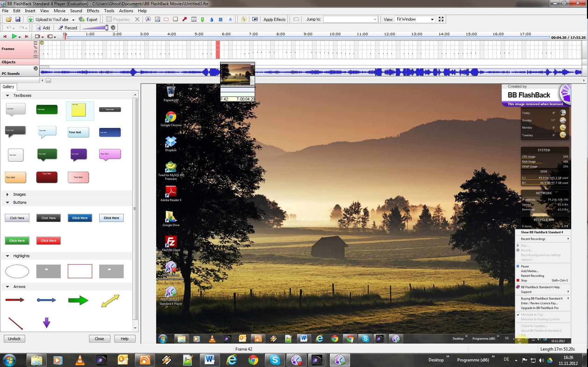Screen dimensions: 588x367
Task: Click the Open file folder icon
Action: [9, 20]
